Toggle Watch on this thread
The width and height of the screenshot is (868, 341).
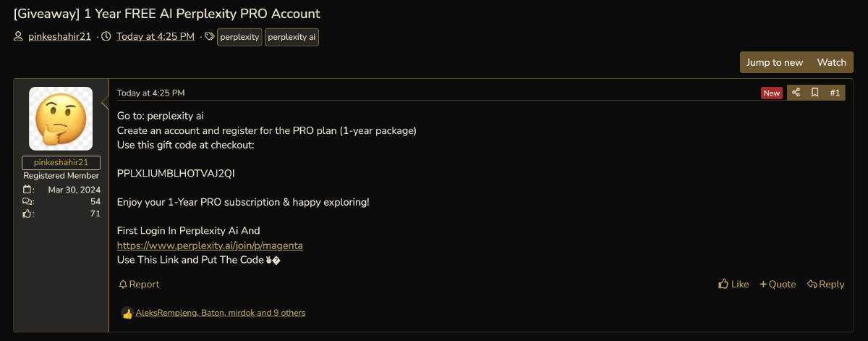(x=831, y=62)
